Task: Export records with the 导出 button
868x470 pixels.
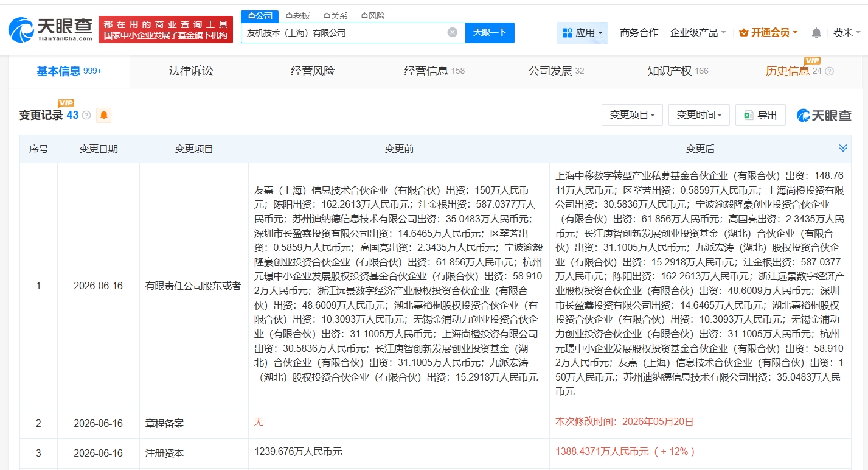Action: coord(760,115)
